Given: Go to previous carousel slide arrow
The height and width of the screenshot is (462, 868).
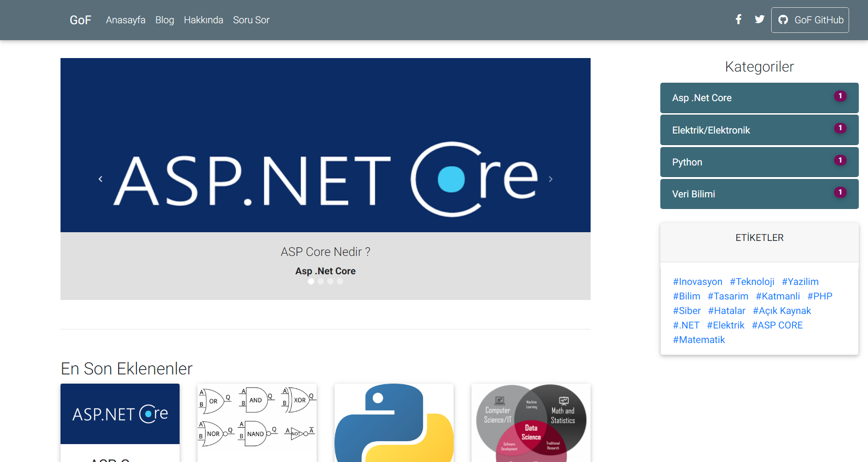Looking at the screenshot, I should click(100, 179).
